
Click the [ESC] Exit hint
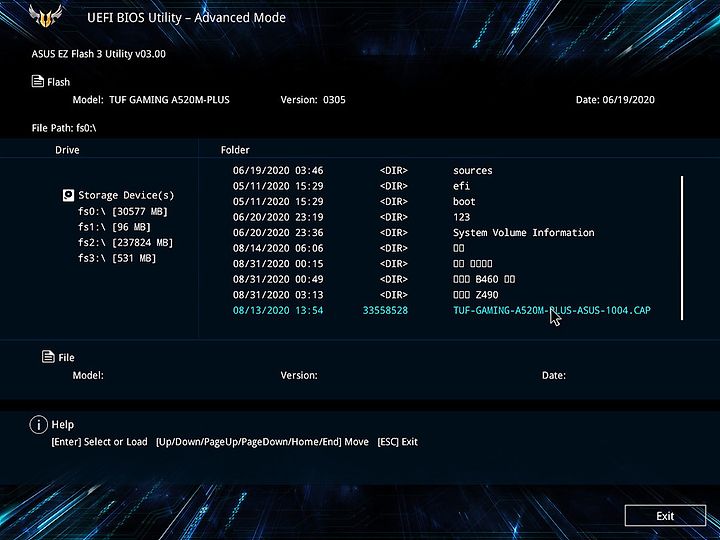398,442
